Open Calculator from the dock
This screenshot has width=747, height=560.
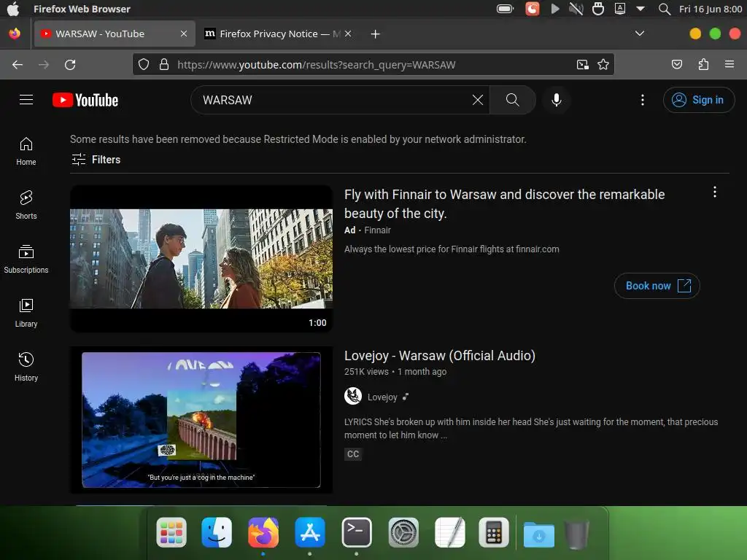click(x=494, y=532)
